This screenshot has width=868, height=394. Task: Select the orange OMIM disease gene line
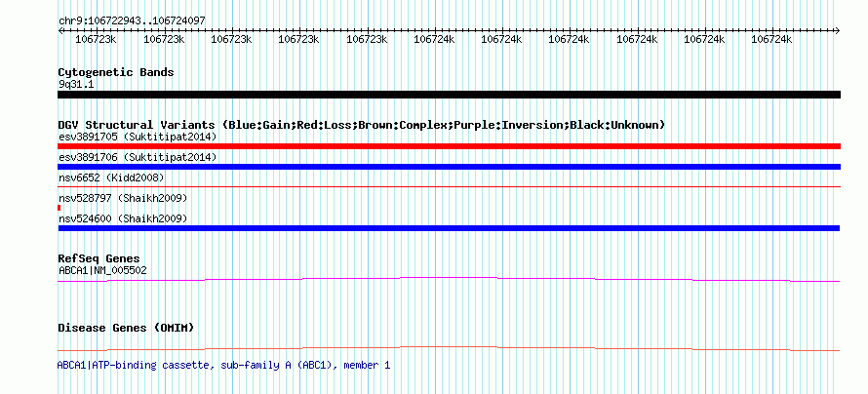[449, 348]
